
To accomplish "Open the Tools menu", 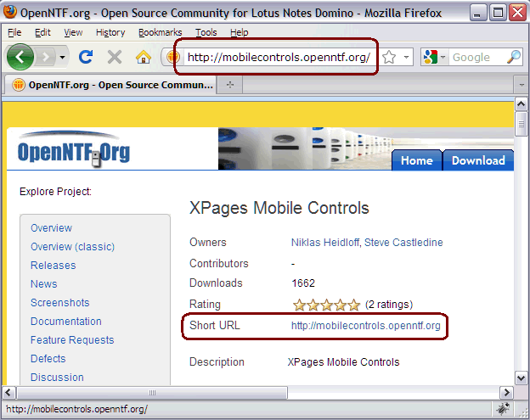I will [206, 32].
